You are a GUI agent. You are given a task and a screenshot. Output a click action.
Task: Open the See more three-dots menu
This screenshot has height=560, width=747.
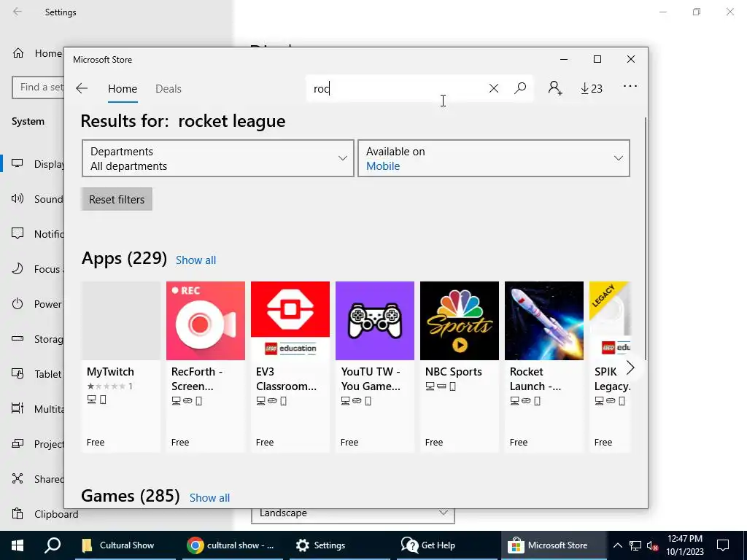click(x=630, y=86)
